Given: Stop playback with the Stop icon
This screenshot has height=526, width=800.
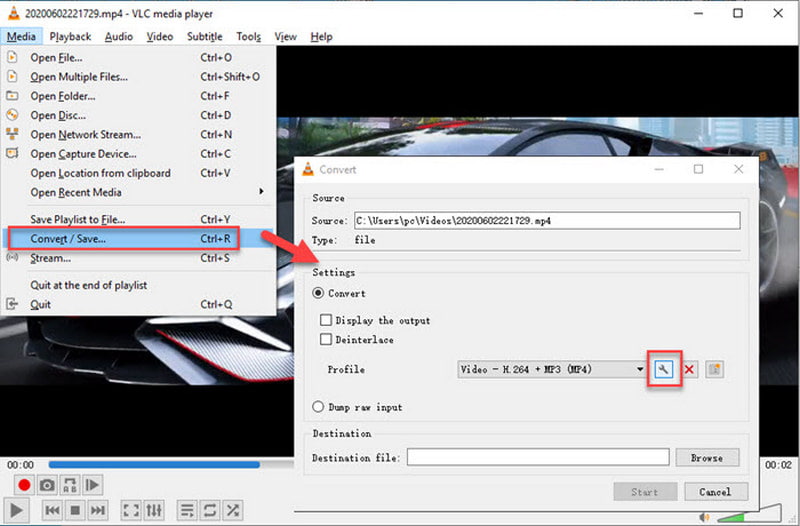Looking at the screenshot, I should click(75, 510).
